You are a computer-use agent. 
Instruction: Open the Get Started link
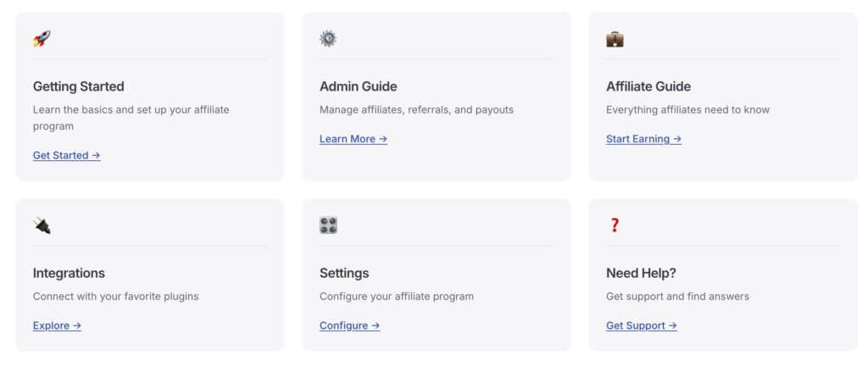(66, 156)
